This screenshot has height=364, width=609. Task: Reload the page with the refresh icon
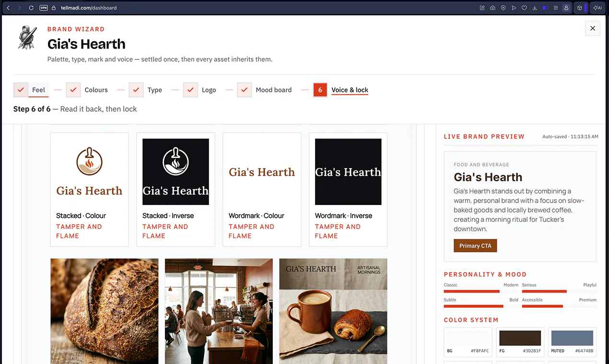click(x=31, y=8)
